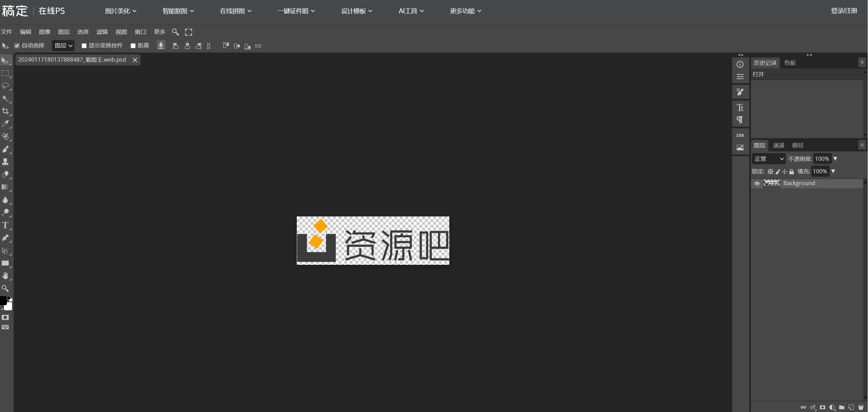Screen dimensions: 868x412
Task: Disable the 自动选择 checkbox
Action: click(17, 46)
